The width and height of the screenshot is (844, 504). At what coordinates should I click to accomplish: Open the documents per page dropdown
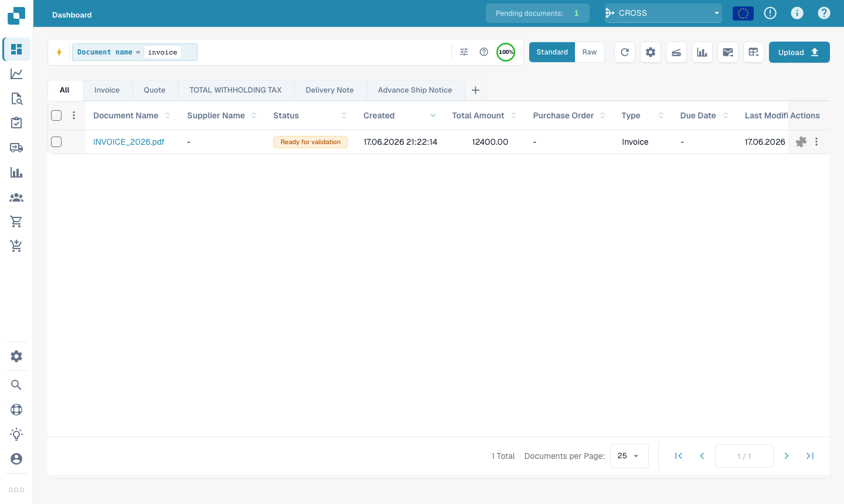pos(629,456)
